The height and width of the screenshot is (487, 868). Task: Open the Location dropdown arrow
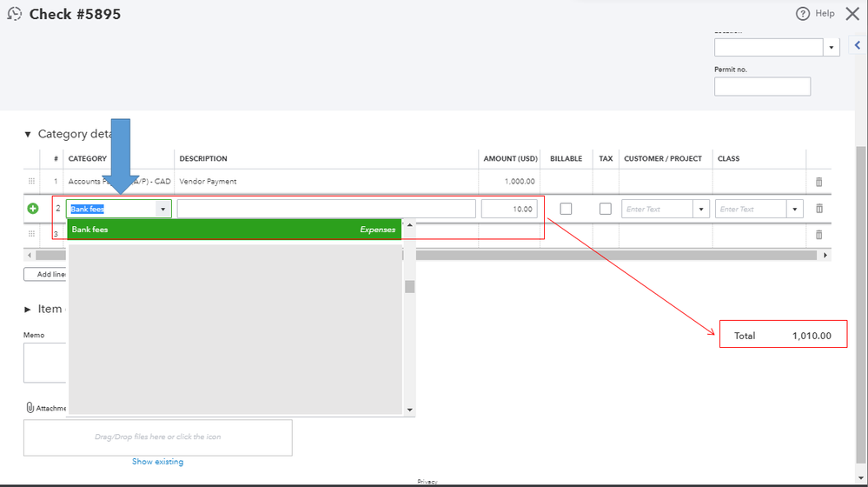831,48
